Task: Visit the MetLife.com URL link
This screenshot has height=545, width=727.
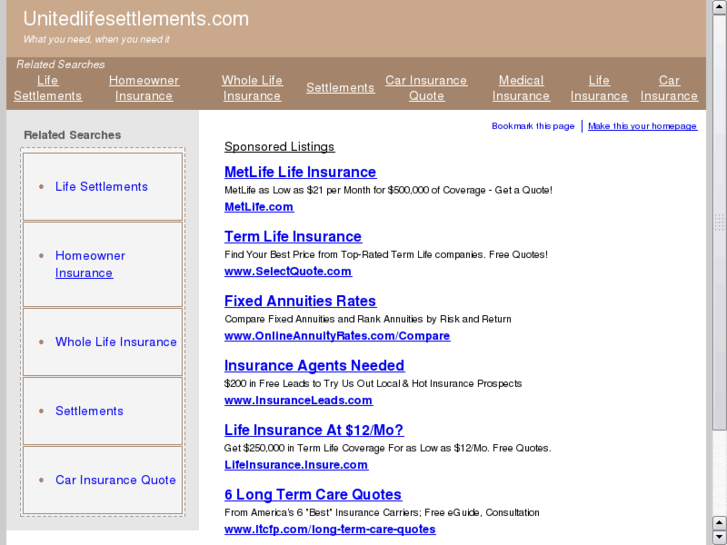Action: point(259,207)
